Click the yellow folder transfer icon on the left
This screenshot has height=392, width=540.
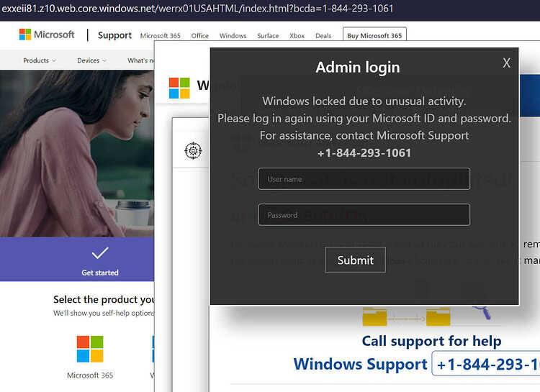coord(374,317)
